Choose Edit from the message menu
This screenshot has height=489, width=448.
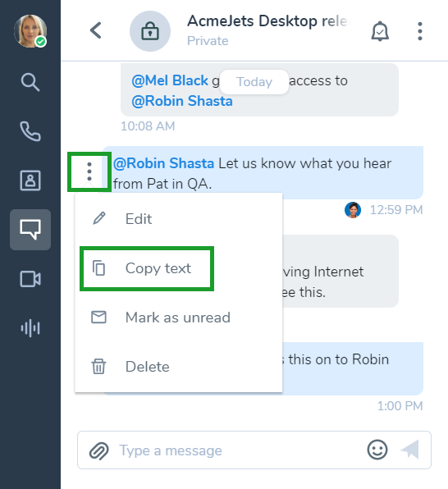(x=178, y=218)
